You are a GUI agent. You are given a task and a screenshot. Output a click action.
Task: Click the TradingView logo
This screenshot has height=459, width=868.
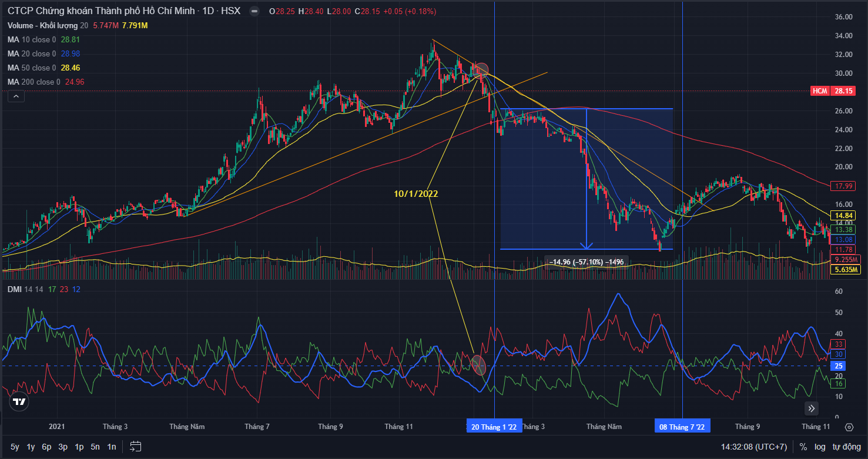tap(19, 402)
